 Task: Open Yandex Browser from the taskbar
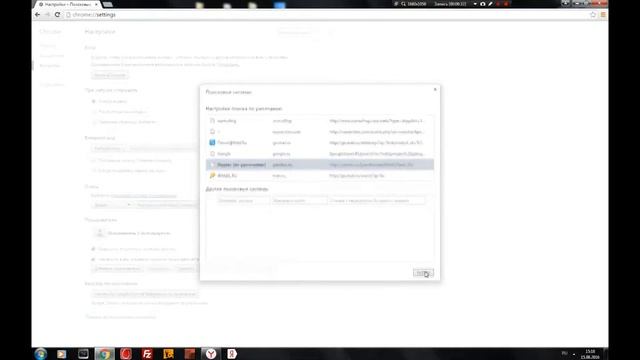point(211,354)
